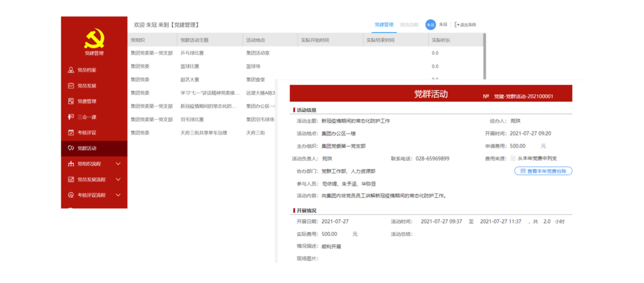The image size is (644, 283).
Task: Toggle the 从本年党费中列支 checkbox
Action: [x=513, y=158]
